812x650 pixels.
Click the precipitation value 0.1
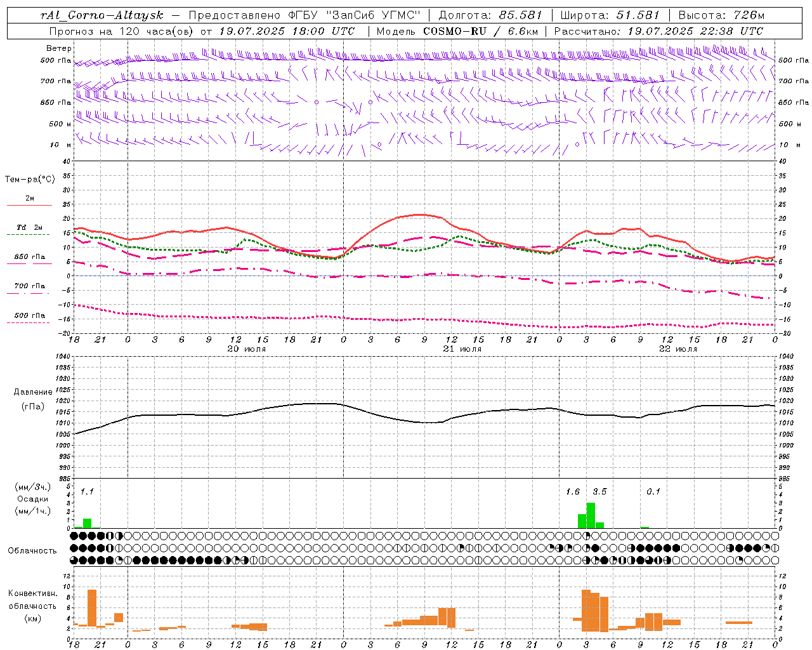tap(653, 492)
